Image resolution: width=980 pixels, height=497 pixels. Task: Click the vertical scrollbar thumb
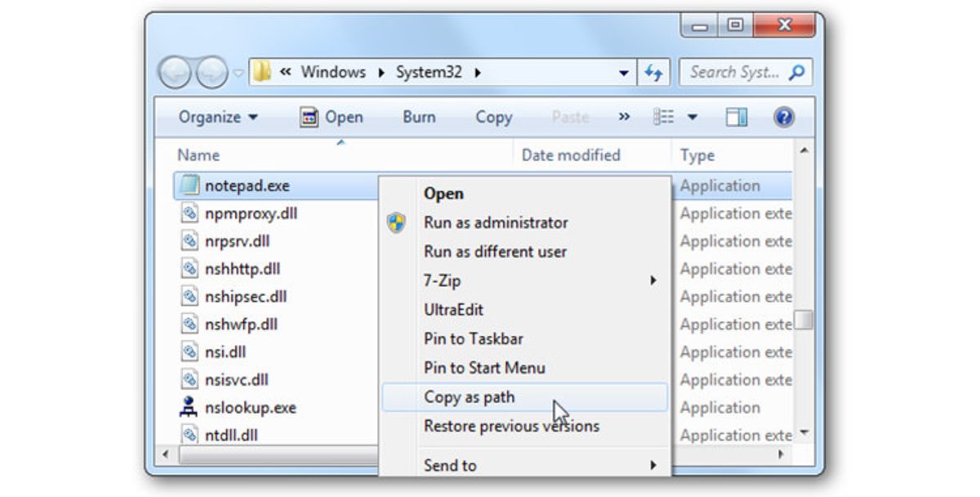pyautogui.click(x=803, y=319)
